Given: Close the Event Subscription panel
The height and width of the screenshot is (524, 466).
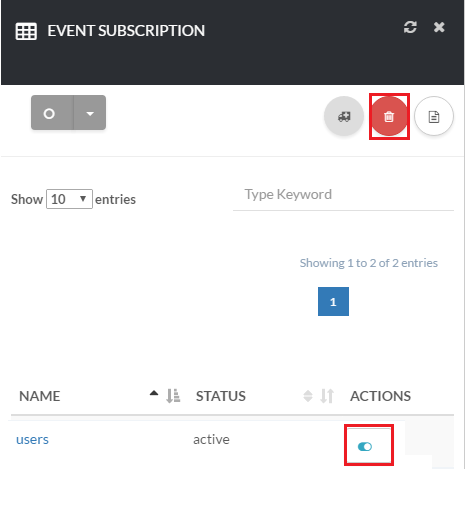Looking at the screenshot, I should [439, 27].
